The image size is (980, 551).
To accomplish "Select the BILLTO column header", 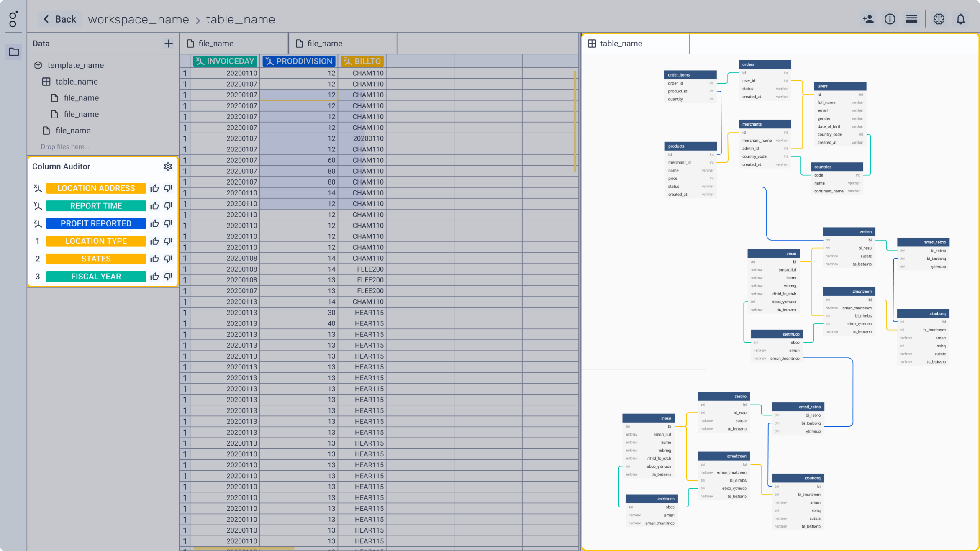I will click(362, 61).
